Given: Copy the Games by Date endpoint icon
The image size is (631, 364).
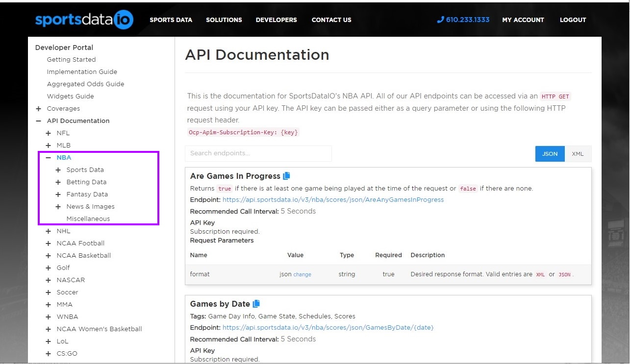Looking at the screenshot, I should [256, 304].
